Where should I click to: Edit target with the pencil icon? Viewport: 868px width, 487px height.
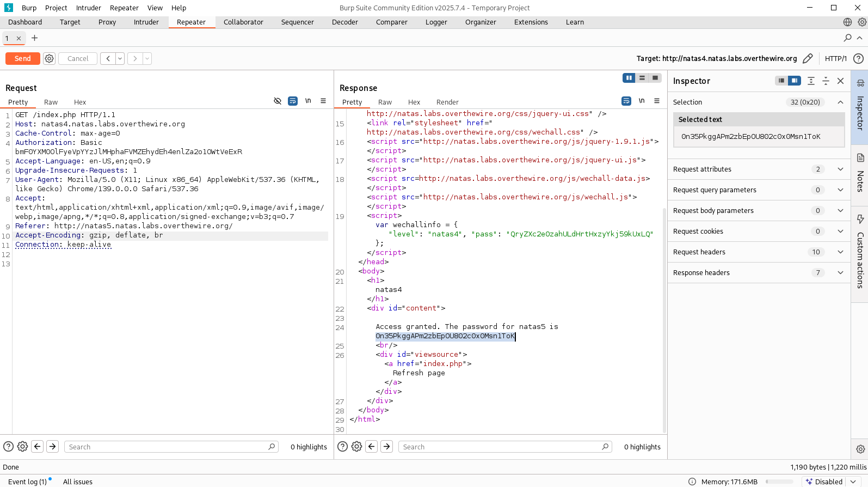pos(808,58)
